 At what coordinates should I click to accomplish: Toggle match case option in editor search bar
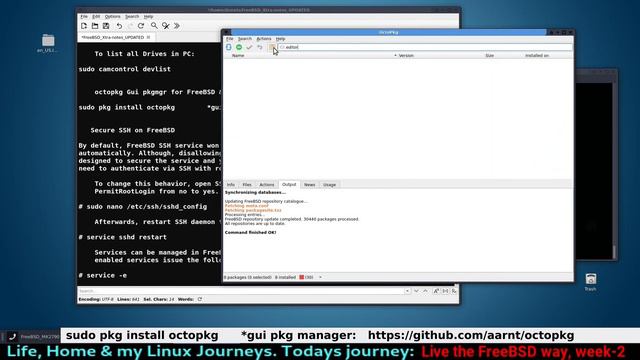(x=436, y=291)
